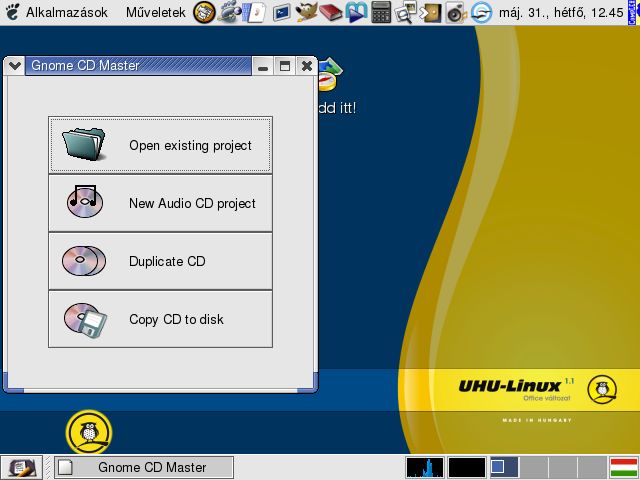Open the GNOME foot web browser launcher
Viewport: 640px width, 480px height.
[229, 12]
